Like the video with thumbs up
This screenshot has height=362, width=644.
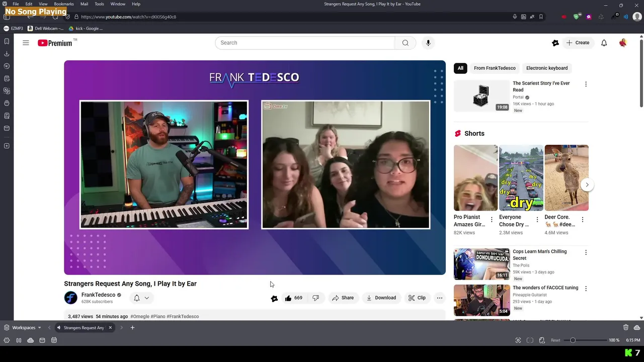tap(293, 298)
